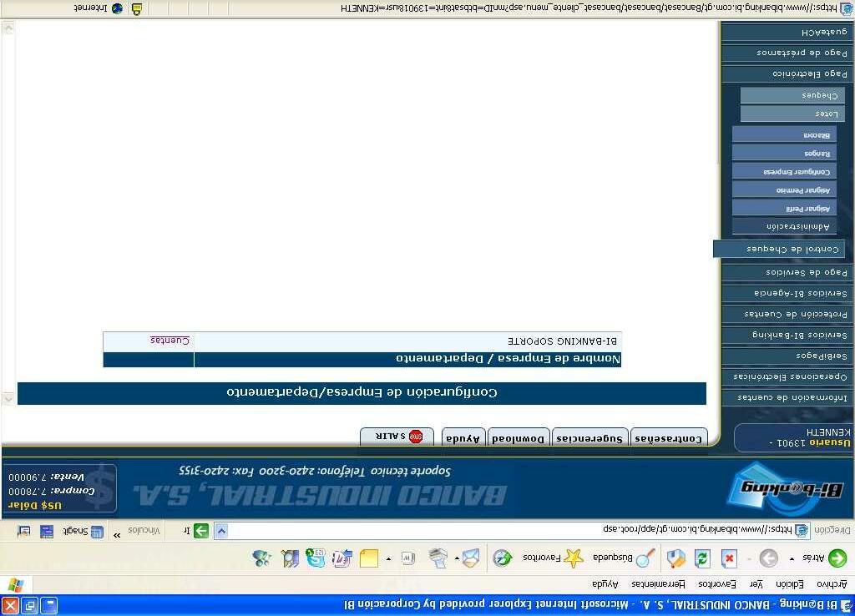Click the green Atrás back arrow
855x616 pixels.
[837, 558]
